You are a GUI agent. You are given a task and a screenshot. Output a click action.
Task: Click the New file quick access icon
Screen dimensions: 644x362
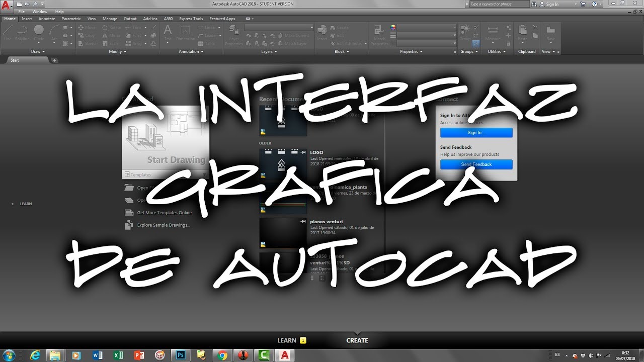(19, 4)
